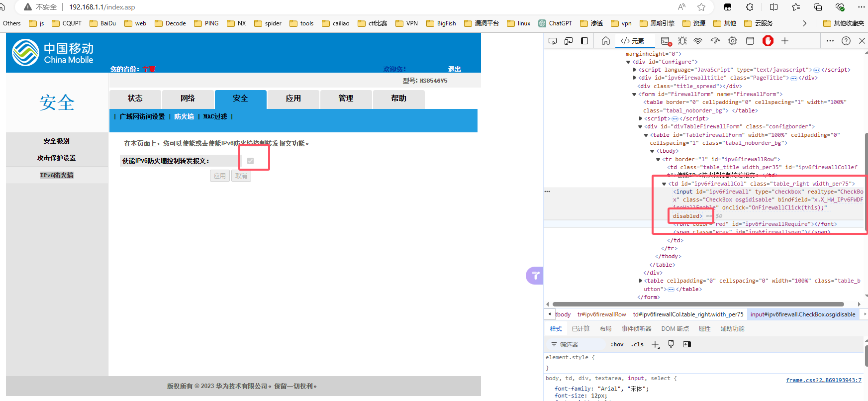Toggle device emulation icon in DevTools
This screenshot has width=868, height=401.
pos(569,41)
